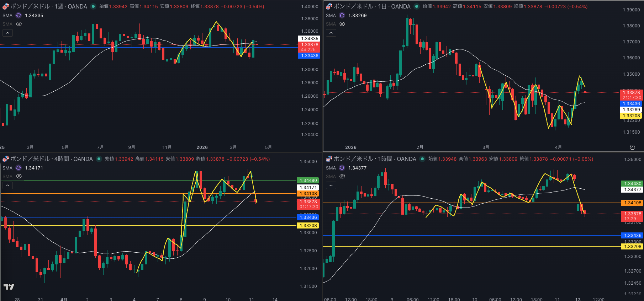The height and width of the screenshot is (301, 644).
Task: Open chart settings gear on the 1日 chart
Action: 632,147
